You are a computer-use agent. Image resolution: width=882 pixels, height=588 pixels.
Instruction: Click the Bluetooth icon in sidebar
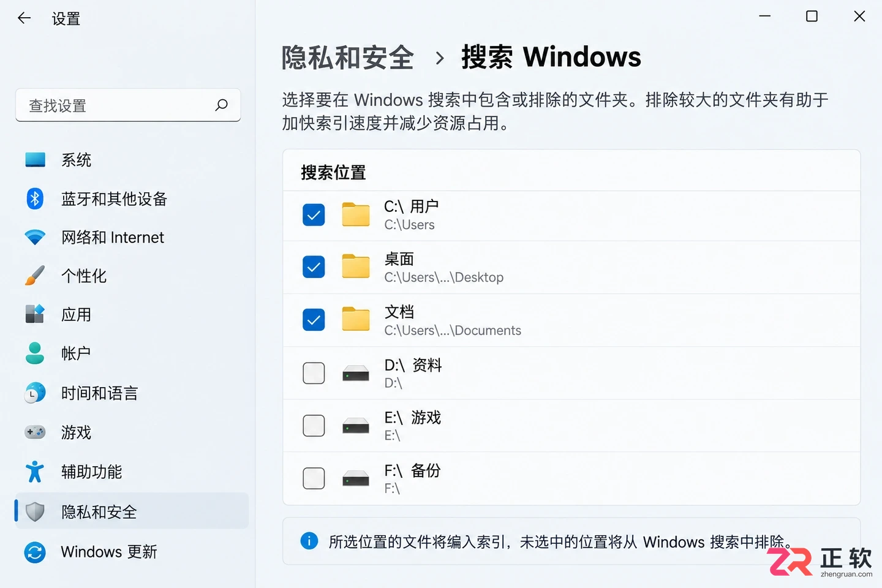pos(35,198)
